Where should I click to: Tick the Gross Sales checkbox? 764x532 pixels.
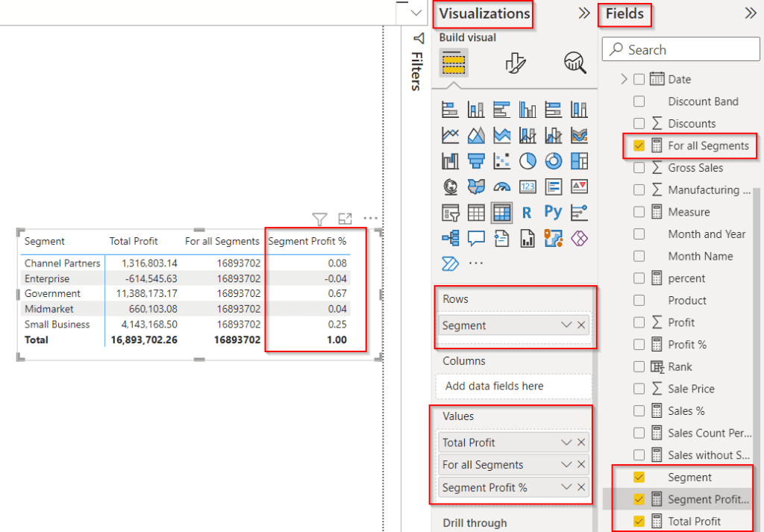tap(639, 168)
